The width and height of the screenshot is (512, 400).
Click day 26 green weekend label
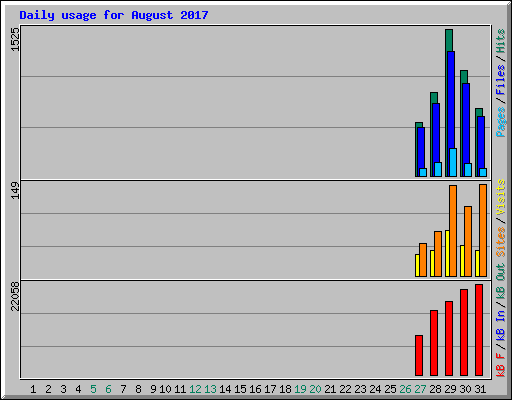405,389
